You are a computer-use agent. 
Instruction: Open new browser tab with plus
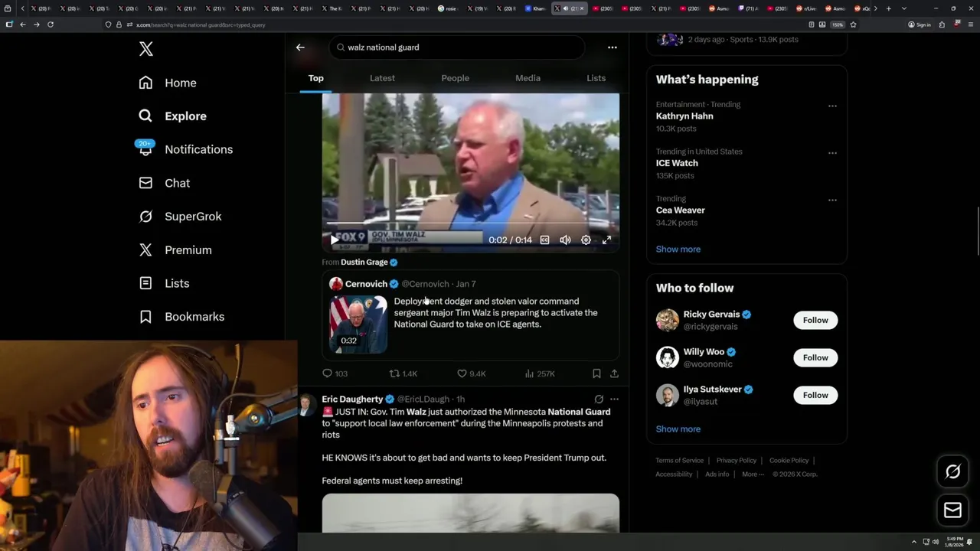point(888,8)
